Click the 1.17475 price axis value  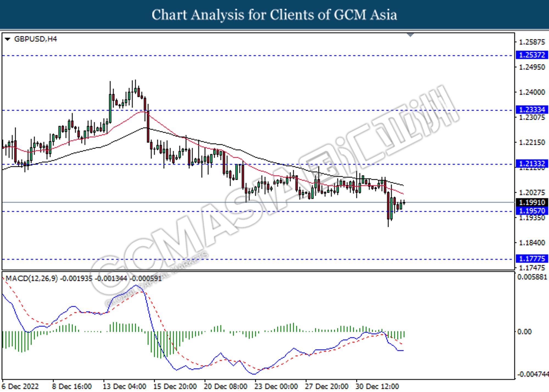(532, 268)
